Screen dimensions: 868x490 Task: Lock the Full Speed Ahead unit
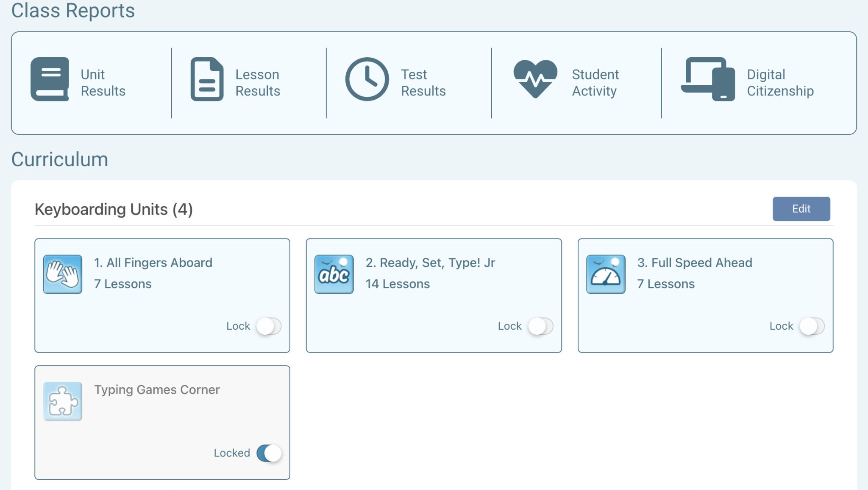point(812,326)
